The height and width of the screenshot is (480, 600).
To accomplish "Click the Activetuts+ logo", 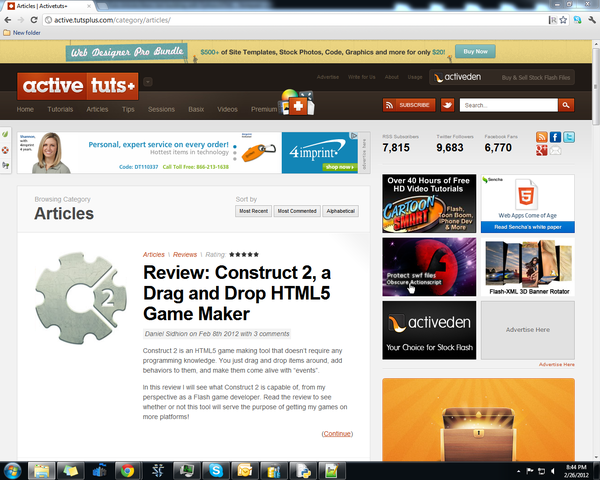I will 78,86.
